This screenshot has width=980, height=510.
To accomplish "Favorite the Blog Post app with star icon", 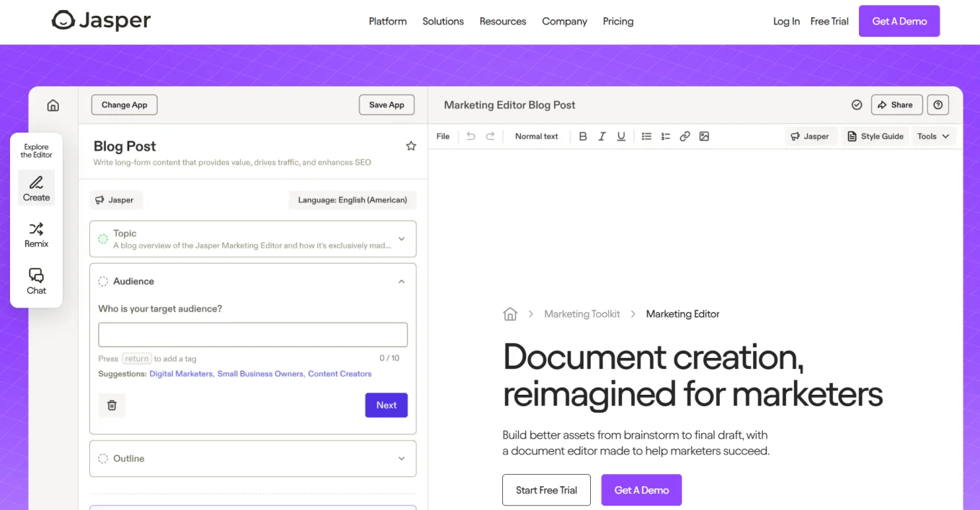I will point(411,146).
